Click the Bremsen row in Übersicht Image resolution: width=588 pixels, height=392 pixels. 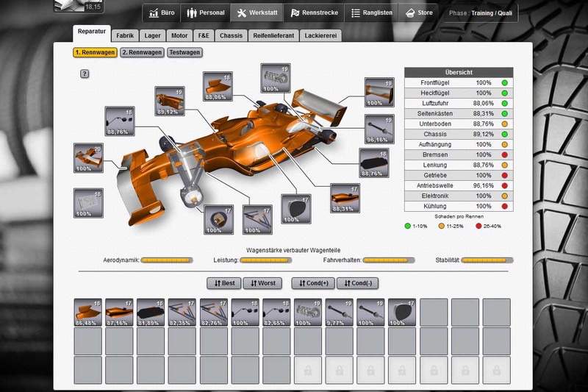coord(459,155)
